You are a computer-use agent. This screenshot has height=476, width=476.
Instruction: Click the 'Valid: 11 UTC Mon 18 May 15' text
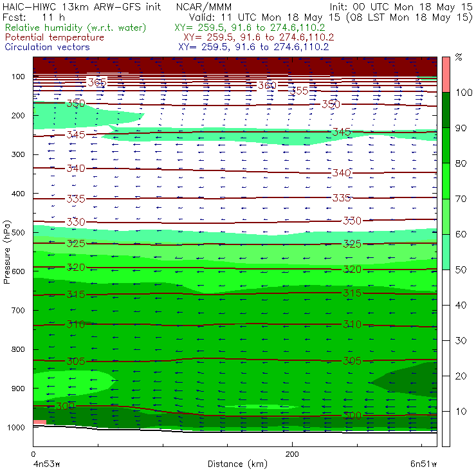tap(265, 17)
